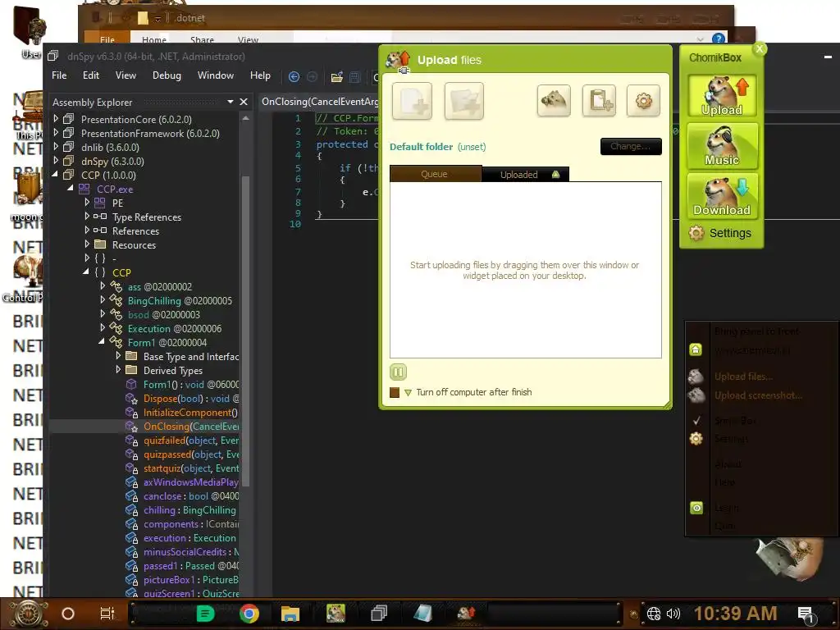Click the home icon in the tray context menu
Viewport: 840px width, 630px height.
(696, 349)
